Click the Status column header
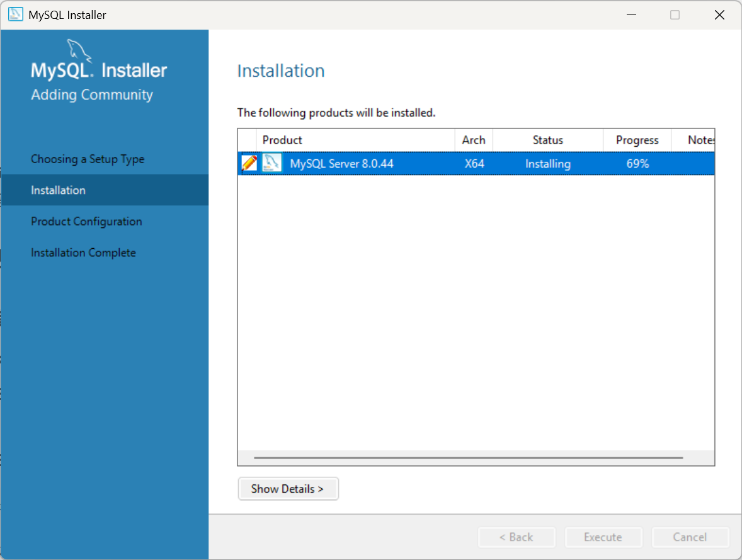Screen dimensions: 742x560 [548, 140]
